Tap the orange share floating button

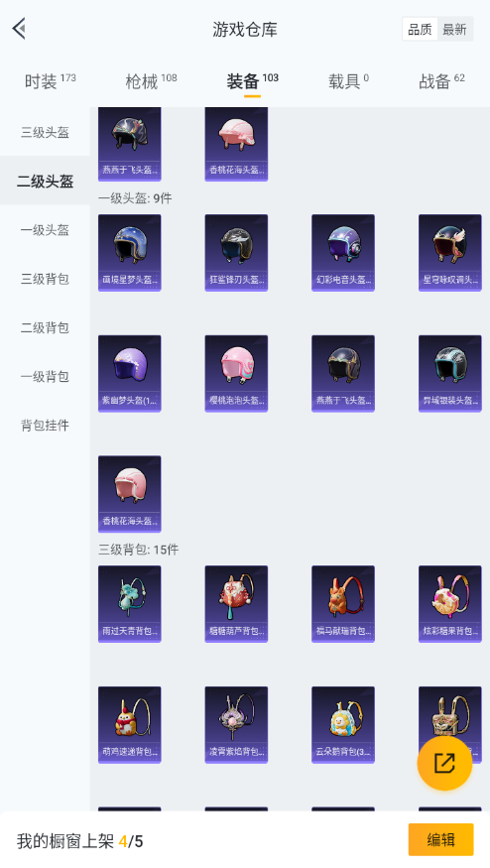[444, 763]
